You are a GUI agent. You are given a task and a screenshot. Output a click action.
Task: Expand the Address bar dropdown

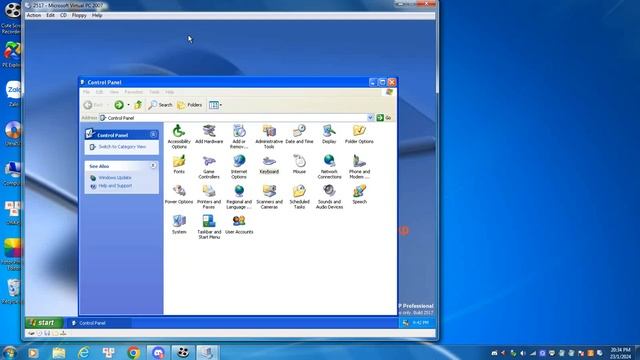point(370,118)
